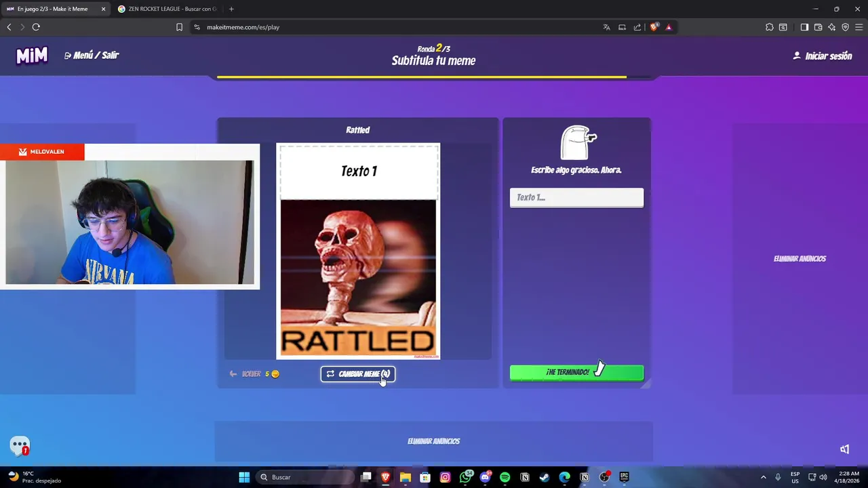Viewport: 868px width, 488px height.
Task: Open Brave Rewards triangle icon
Action: point(669,27)
